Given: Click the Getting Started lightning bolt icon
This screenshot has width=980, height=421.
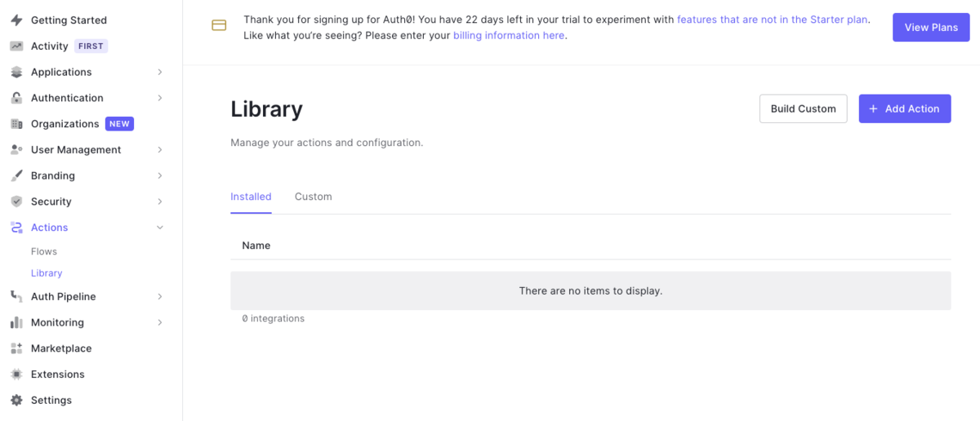Looking at the screenshot, I should [16, 20].
